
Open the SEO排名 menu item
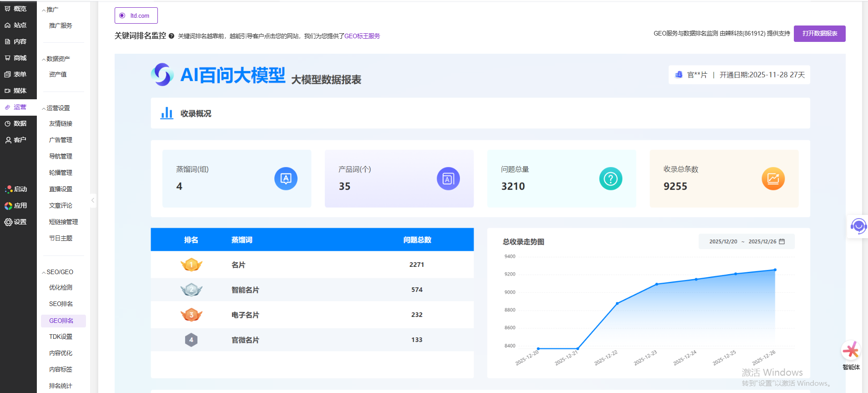61,304
